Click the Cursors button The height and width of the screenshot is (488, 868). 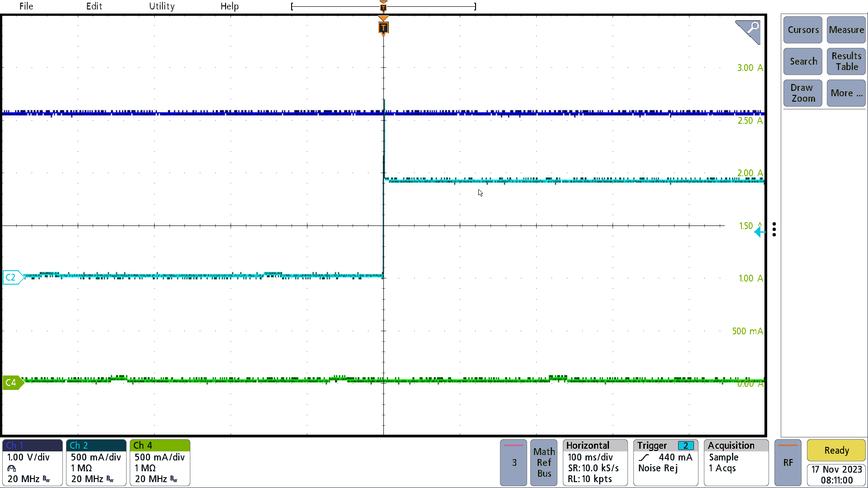click(x=803, y=30)
